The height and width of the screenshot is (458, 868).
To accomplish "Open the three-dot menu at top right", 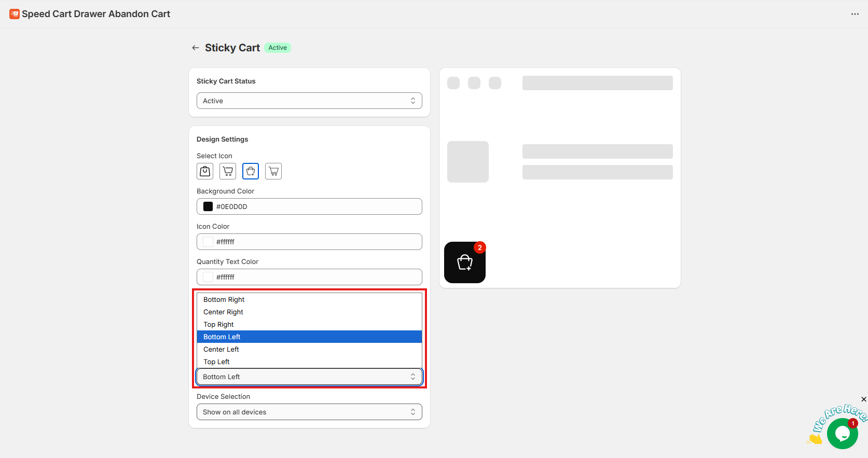I will tap(855, 14).
